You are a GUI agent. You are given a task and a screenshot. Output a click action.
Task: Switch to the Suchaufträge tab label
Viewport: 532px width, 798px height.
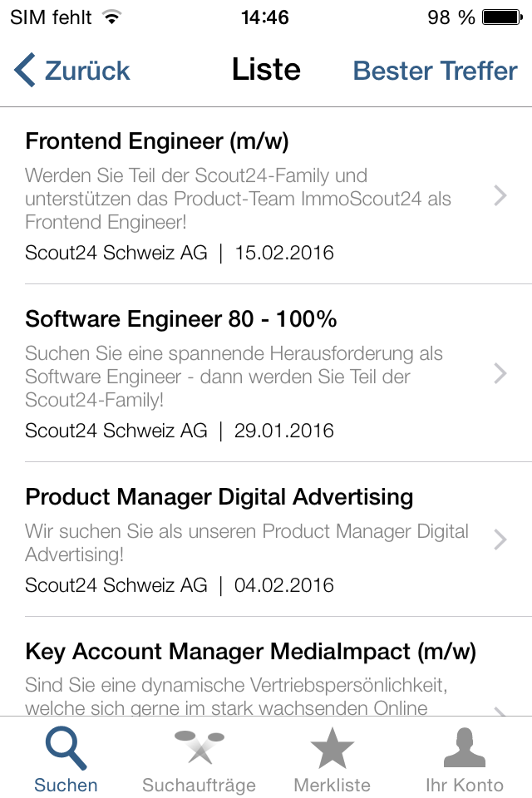(199, 785)
